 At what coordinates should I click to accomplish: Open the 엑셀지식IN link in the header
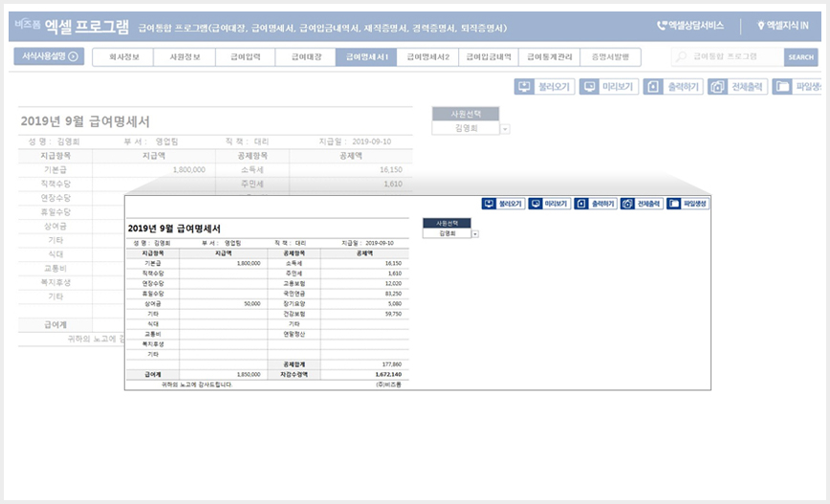[783, 26]
